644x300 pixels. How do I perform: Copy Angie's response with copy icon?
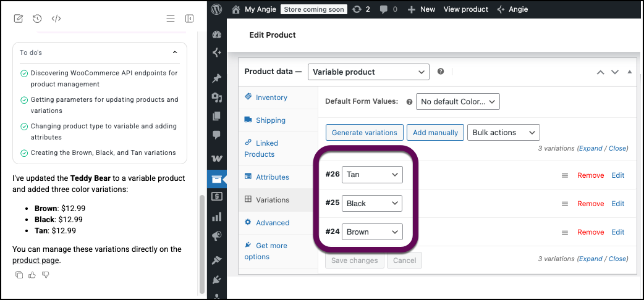point(19,275)
